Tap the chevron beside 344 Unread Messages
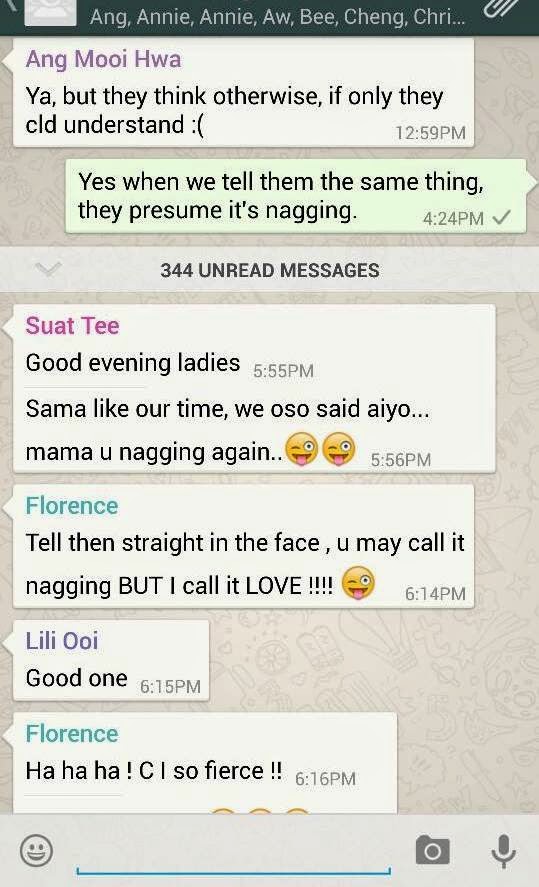 pos(48,269)
